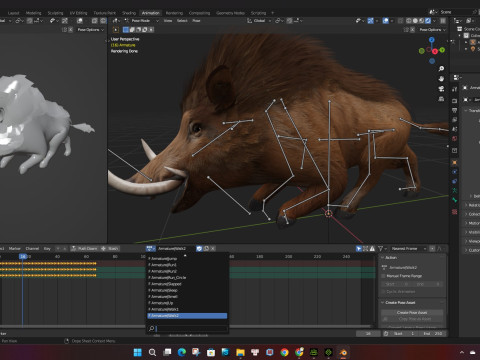
Task: Toggle Only Show Errors warning icon
Action: pos(372,249)
